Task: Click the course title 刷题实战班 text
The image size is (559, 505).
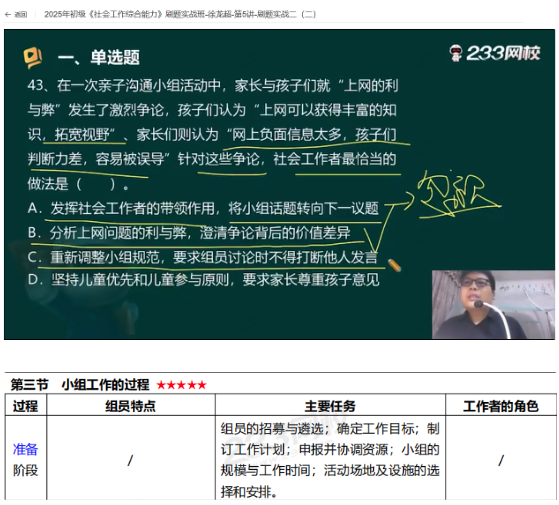Action: point(180,15)
